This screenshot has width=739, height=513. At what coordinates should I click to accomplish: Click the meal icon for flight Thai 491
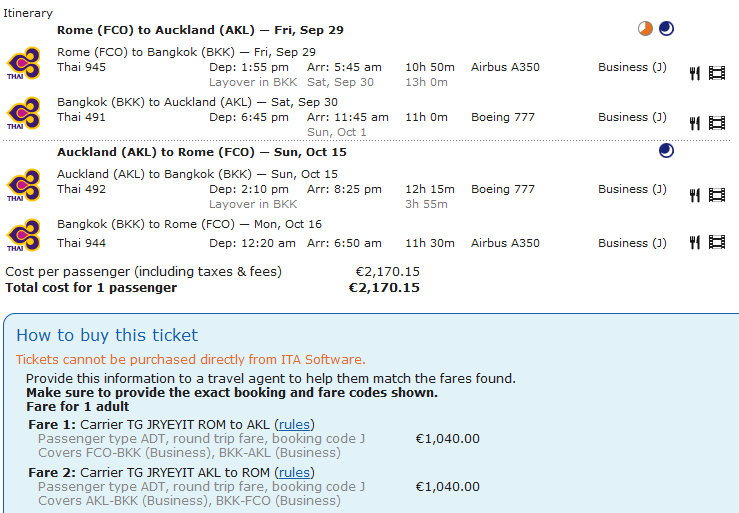tap(694, 123)
